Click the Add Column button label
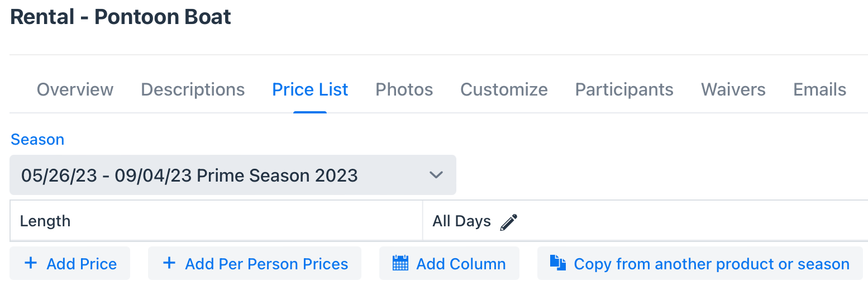The width and height of the screenshot is (868, 290). point(461,264)
